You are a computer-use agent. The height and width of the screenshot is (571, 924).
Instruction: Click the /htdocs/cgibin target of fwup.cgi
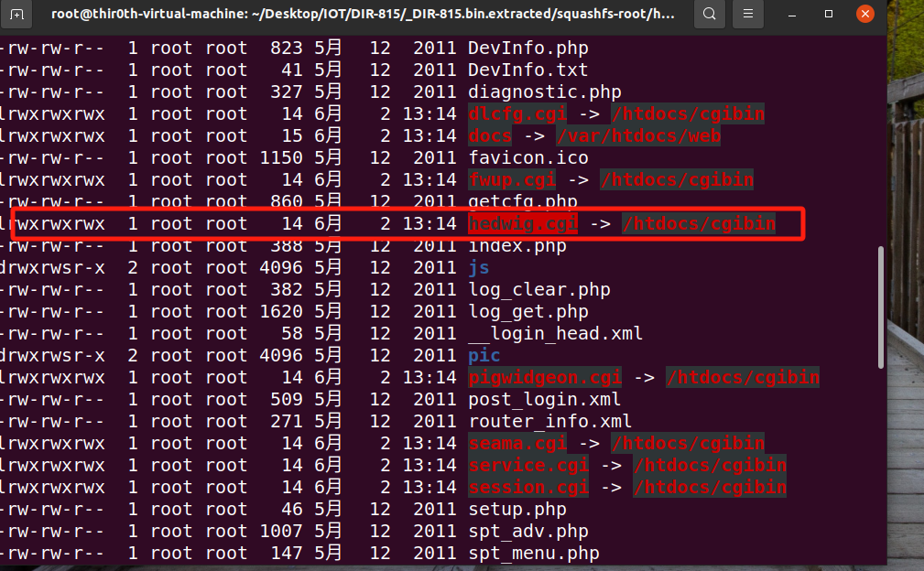click(x=677, y=179)
